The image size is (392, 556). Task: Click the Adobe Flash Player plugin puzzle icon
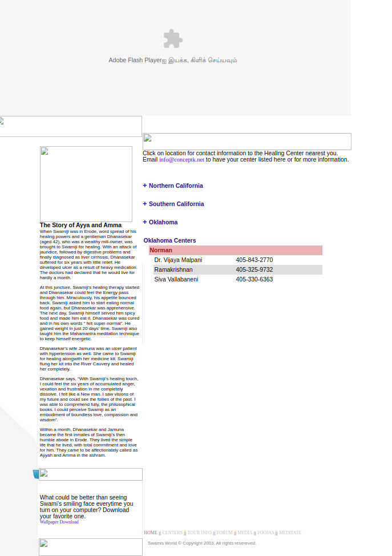tap(173, 39)
